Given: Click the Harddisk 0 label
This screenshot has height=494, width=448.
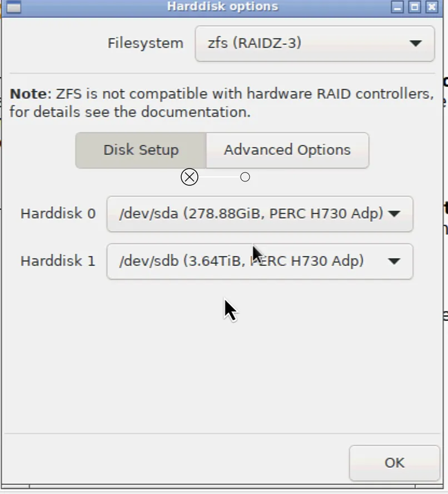Looking at the screenshot, I should click(x=58, y=214).
